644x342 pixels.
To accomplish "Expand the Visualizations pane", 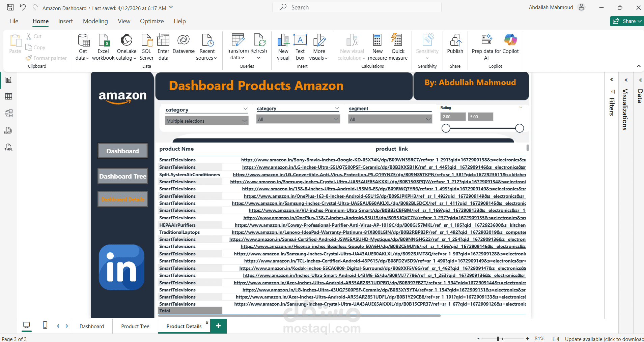I will [626, 80].
